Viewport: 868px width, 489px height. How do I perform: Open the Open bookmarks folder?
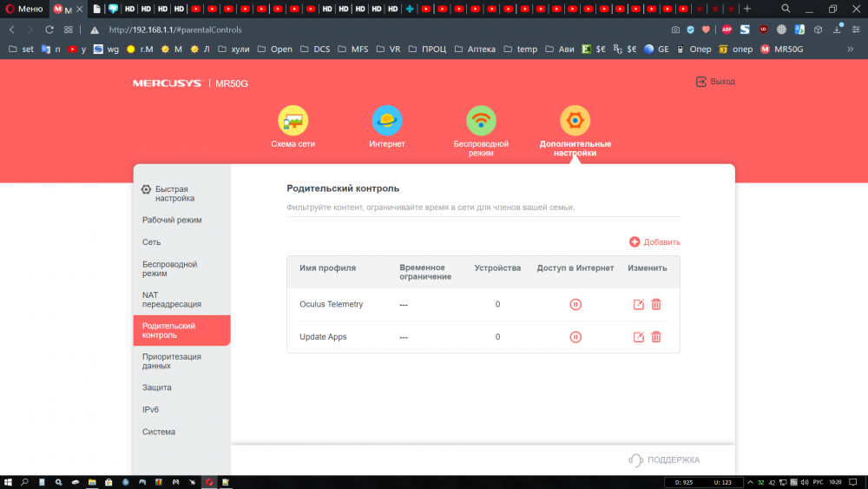click(274, 50)
